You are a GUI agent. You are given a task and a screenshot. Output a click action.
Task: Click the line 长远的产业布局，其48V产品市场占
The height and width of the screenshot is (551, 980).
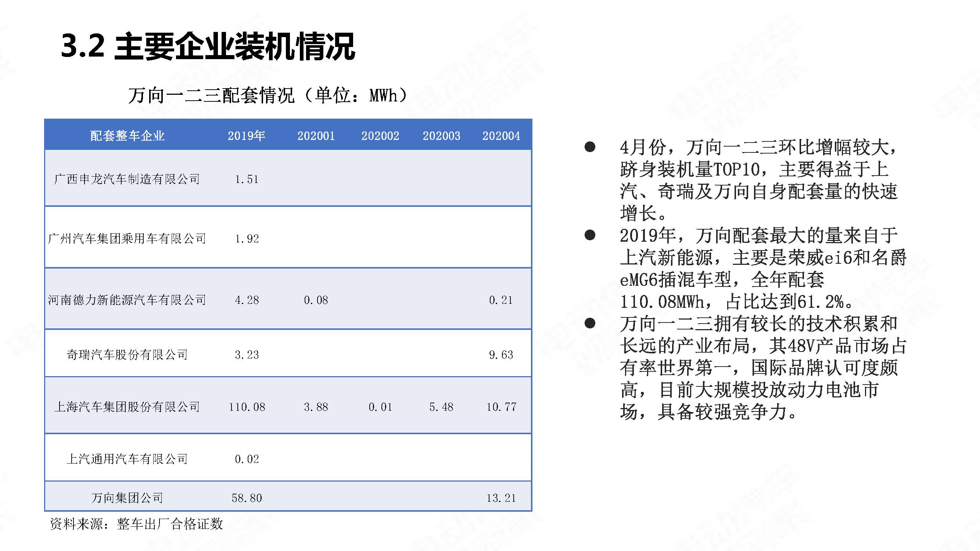click(763, 346)
